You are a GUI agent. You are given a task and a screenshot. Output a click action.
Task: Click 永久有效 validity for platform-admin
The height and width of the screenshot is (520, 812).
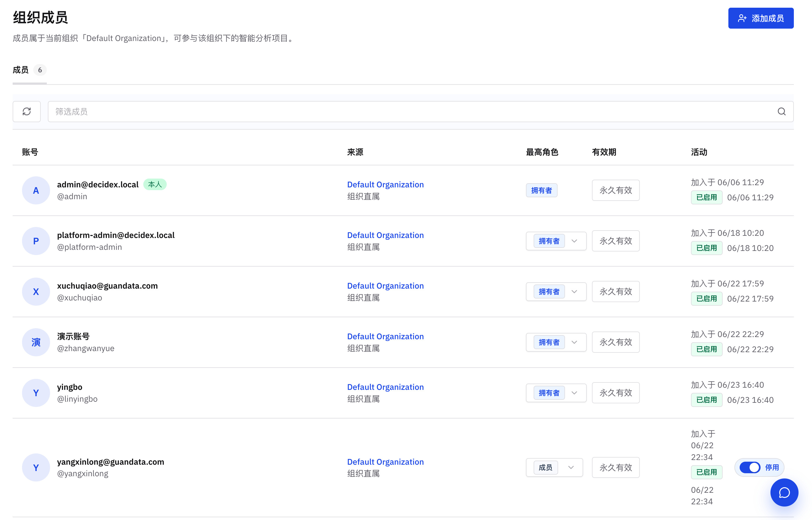(x=616, y=241)
